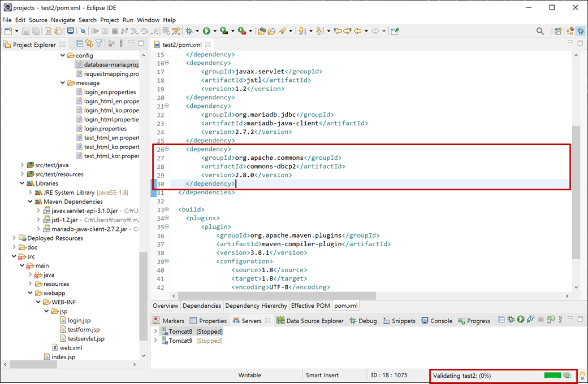Expand the Deployed Resources node
Viewport: 588px width, 384px height.
pos(14,238)
